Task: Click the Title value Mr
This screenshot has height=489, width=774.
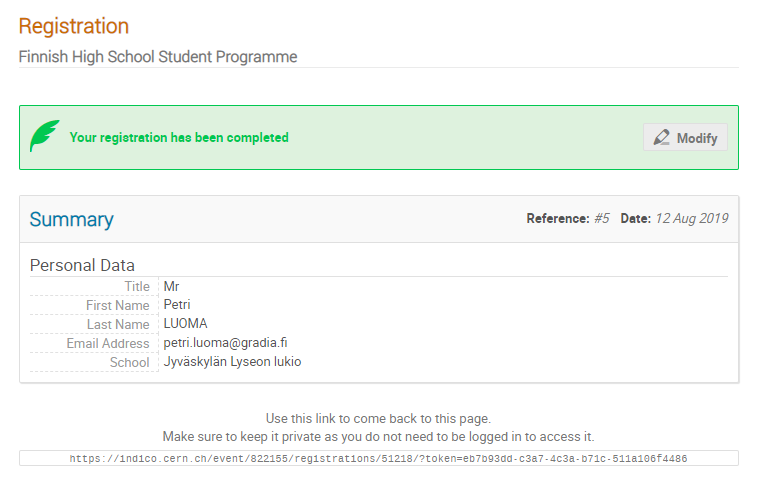Action: pyautogui.click(x=171, y=286)
